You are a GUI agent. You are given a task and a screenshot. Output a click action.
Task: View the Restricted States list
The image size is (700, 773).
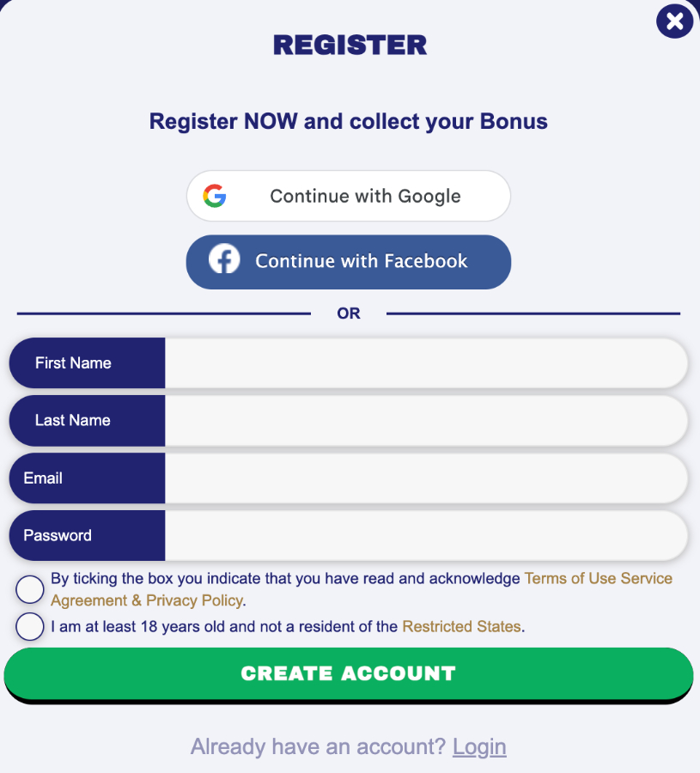coord(461,627)
